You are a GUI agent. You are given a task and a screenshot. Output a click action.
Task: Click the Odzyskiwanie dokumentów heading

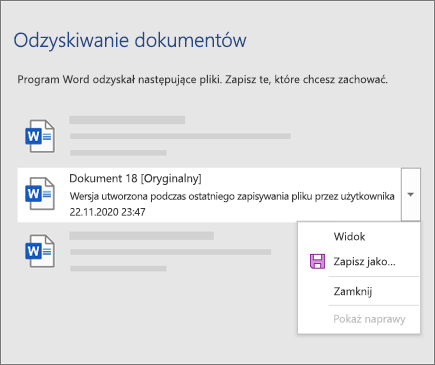point(130,41)
